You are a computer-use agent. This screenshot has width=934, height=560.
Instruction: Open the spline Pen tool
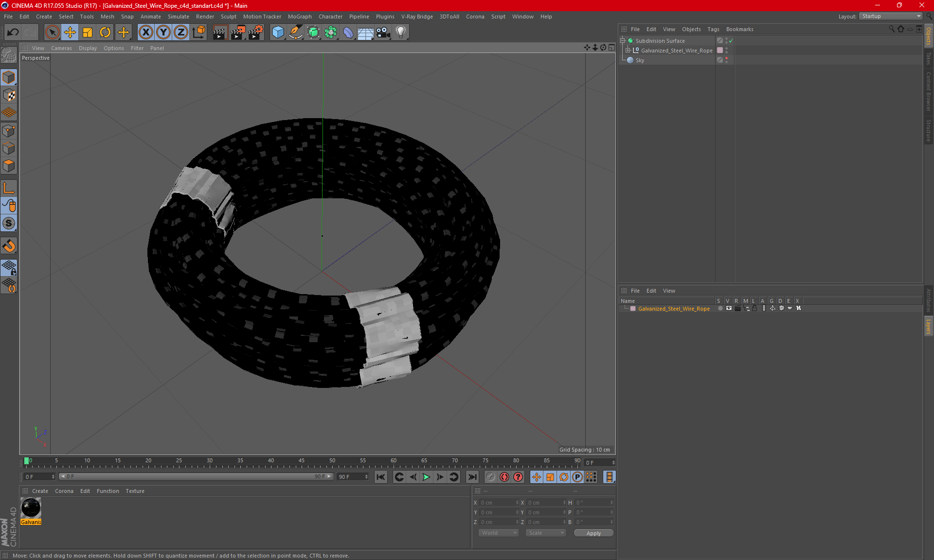(x=295, y=32)
